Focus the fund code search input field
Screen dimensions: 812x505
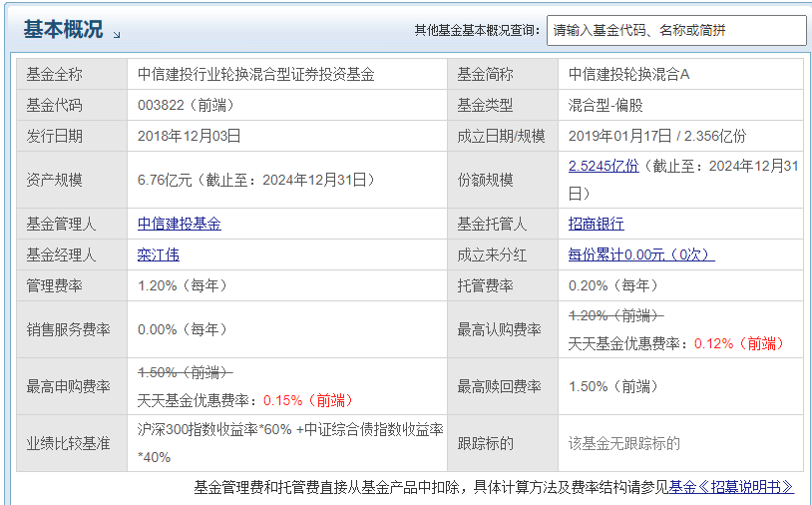[x=676, y=30]
